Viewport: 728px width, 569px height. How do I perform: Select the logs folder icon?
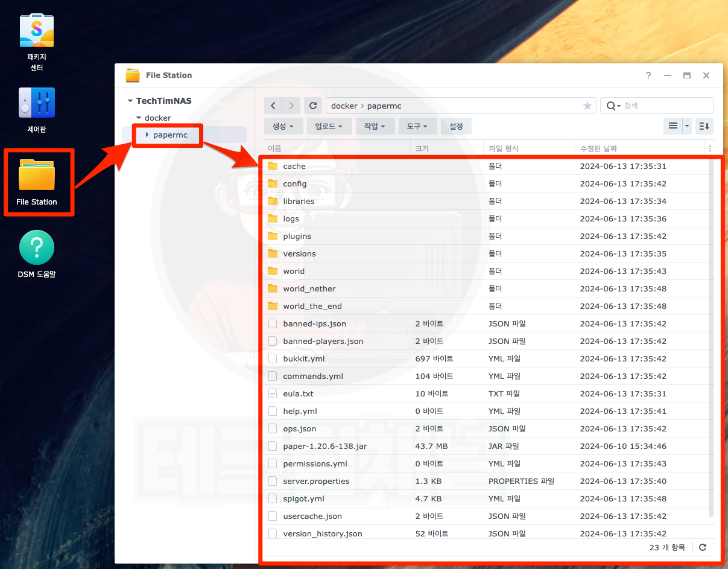pos(273,218)
